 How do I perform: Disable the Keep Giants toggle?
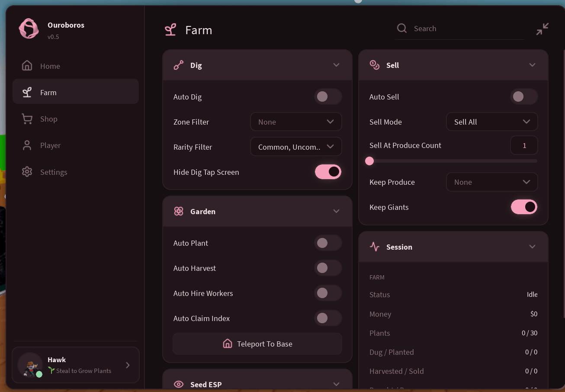524,207
